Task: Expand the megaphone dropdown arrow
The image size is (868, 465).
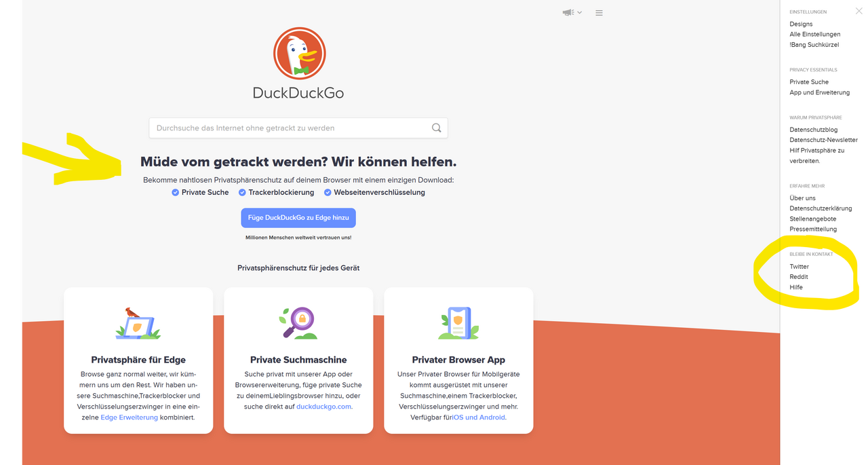Action: (x=580, y=13)
